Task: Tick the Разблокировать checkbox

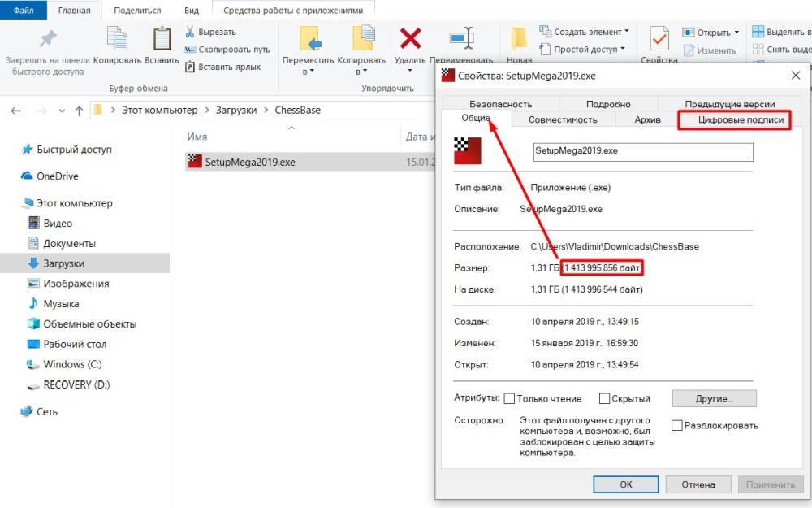Action: pyautogui.click(x=677, y=426)
